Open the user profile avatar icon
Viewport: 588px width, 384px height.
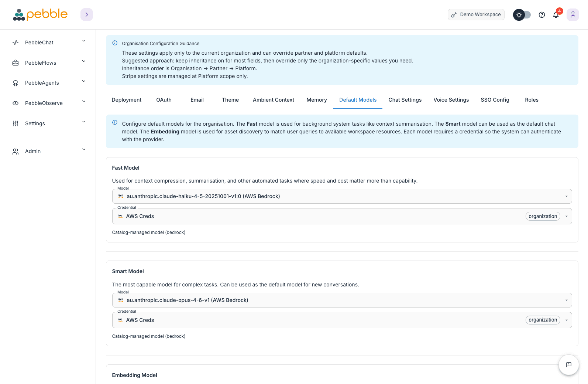tap(573, 15)
